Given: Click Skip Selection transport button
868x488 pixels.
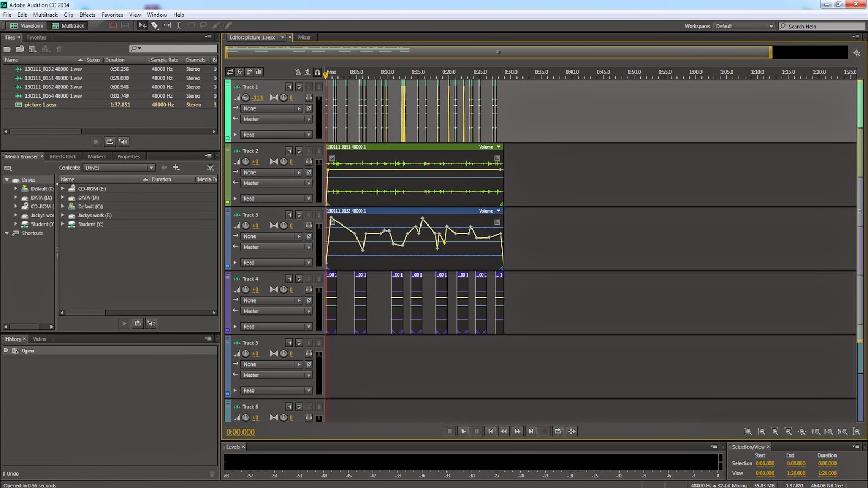Looking at the screenshot, I should tap(572, 431).
